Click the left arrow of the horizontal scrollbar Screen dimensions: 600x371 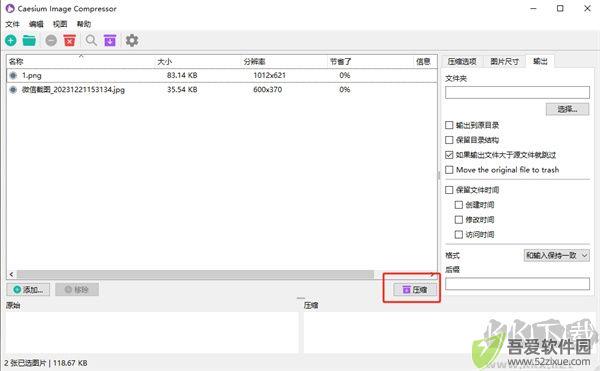coord(11,274)
